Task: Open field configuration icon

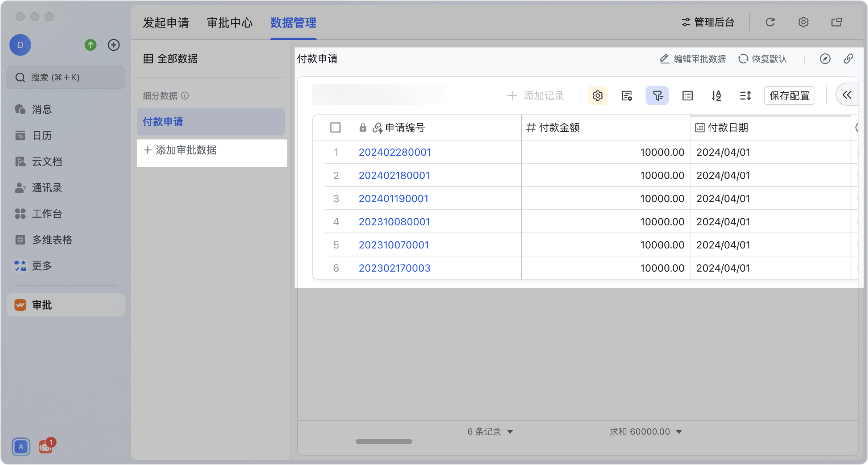Action: (627, 96)
